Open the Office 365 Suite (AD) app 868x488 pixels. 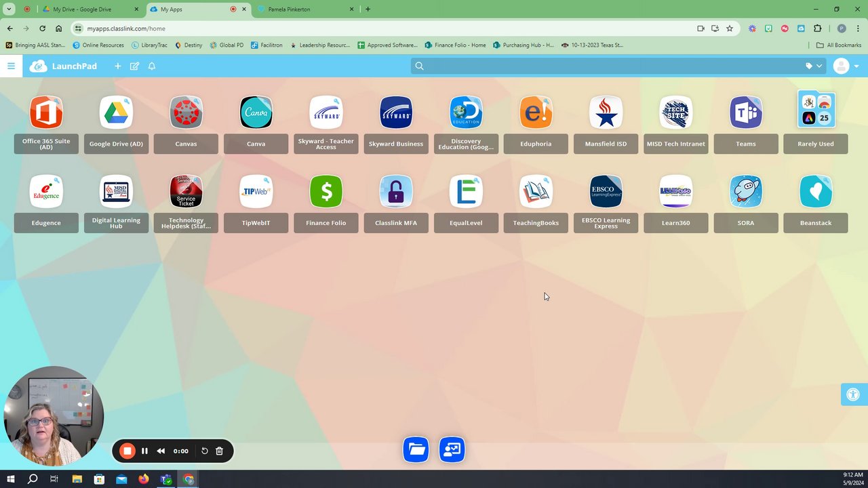coord(46,113)
